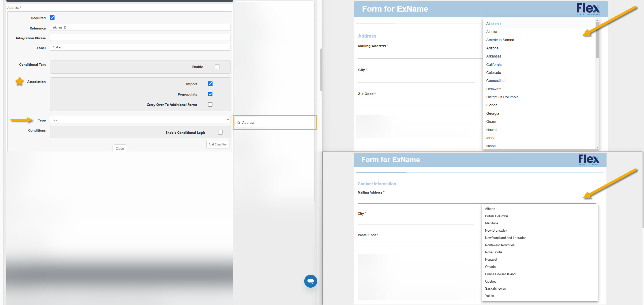Screen dimensions: 644x305
Task: Select Delaware state option
Action: [x=539, y=89]
